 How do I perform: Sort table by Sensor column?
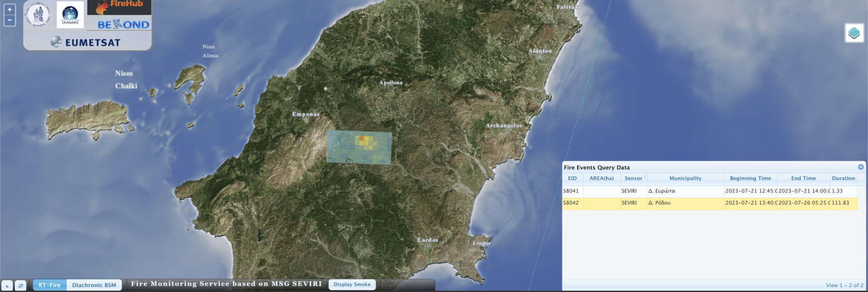[633, 178]
